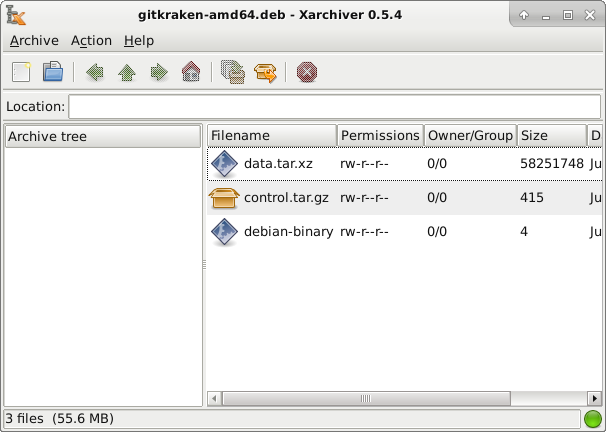Screen dimensions: 606x432
Task: Click size value 415
Action: (532, 198)
